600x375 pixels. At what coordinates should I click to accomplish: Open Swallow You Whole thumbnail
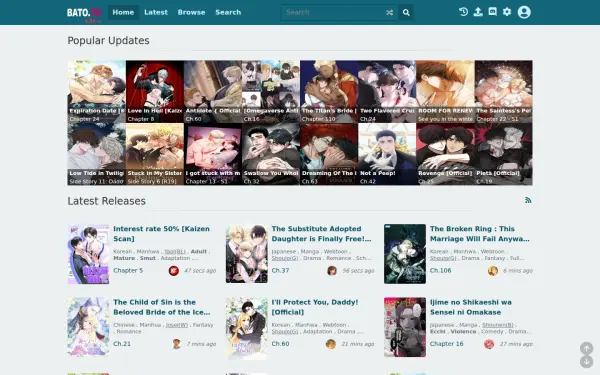(271, 154)
